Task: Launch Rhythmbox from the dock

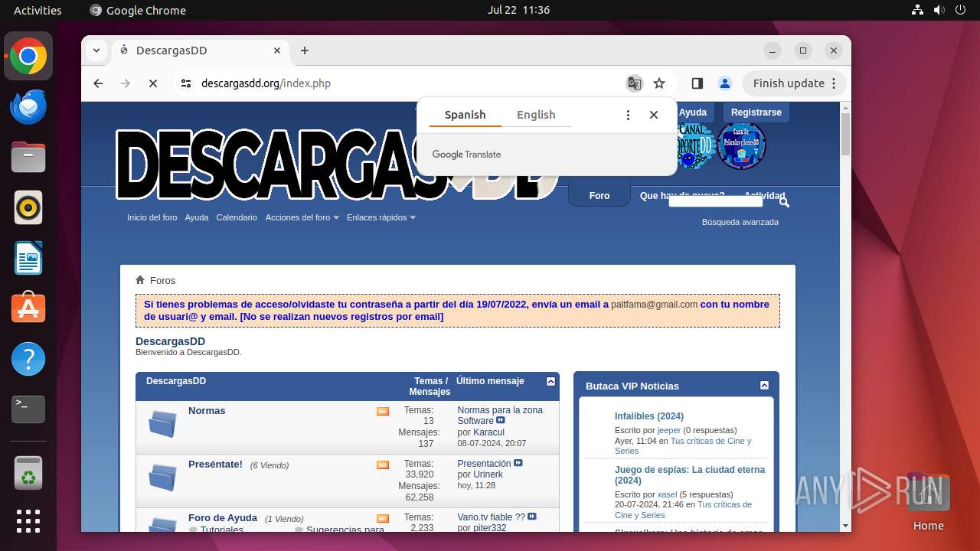Action: click(28, 207)
